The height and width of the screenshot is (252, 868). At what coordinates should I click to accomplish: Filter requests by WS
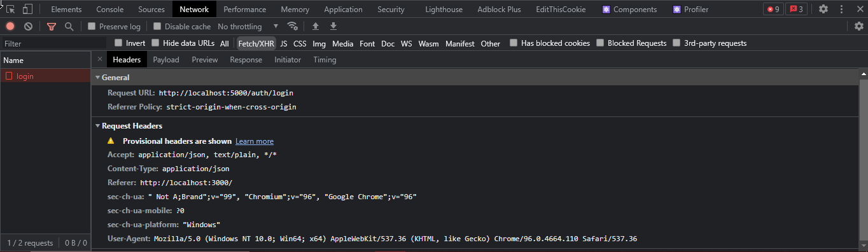(x=407, y=43)
